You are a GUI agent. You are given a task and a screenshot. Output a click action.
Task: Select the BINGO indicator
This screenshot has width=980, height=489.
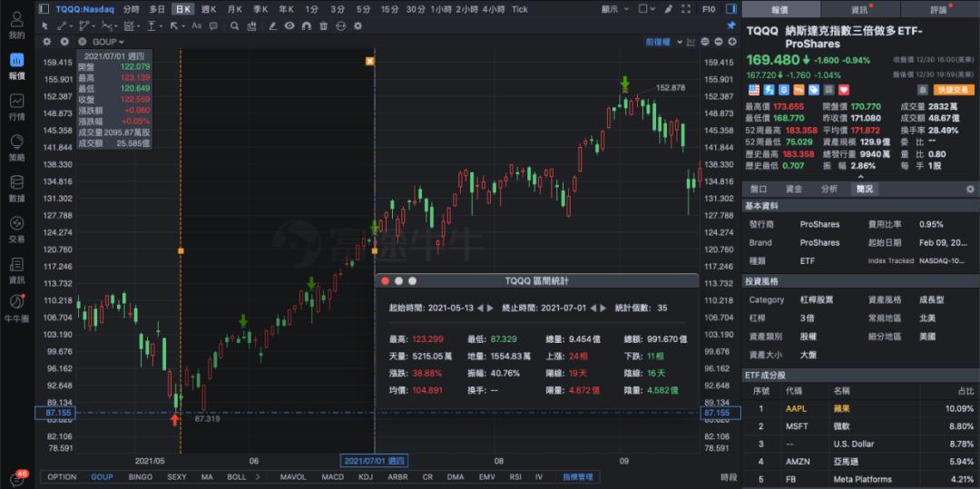(x=141, y=477)
